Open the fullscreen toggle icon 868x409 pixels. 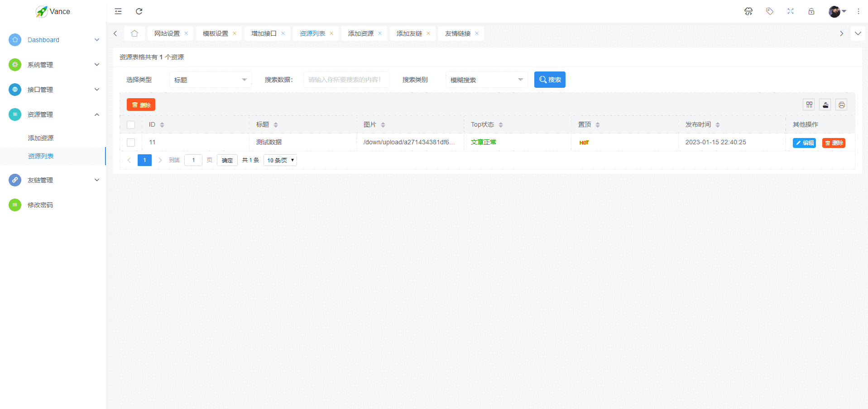(790, 11)
